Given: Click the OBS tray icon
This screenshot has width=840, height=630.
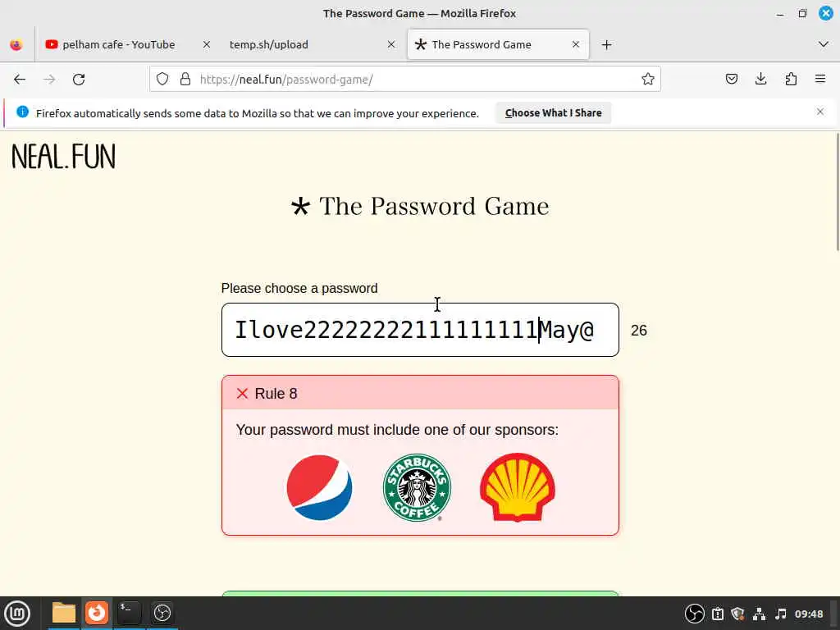Looking at the screenshot, I should (695, 614).
